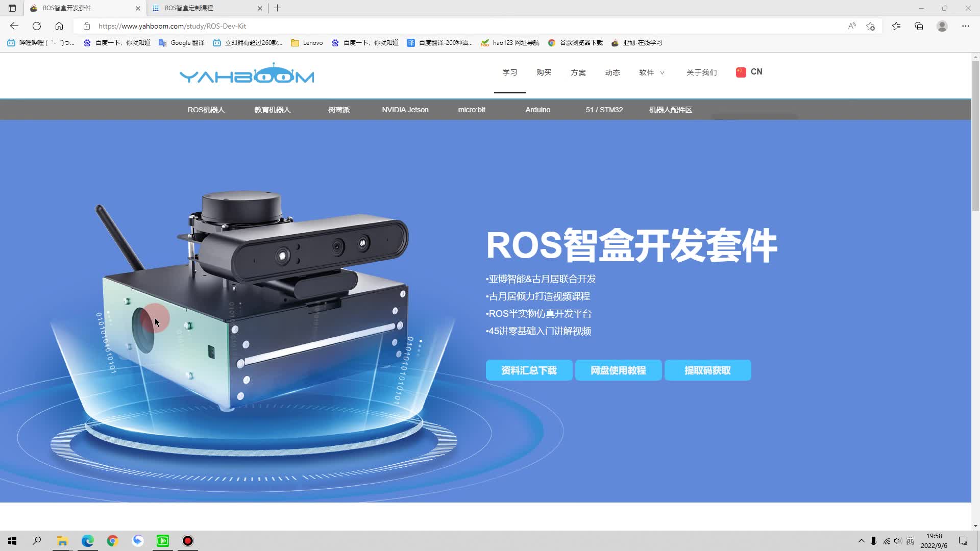Open the hao123 网址导航 bookmark
Viewport: 980px width, 551px height.
[510, 43]
